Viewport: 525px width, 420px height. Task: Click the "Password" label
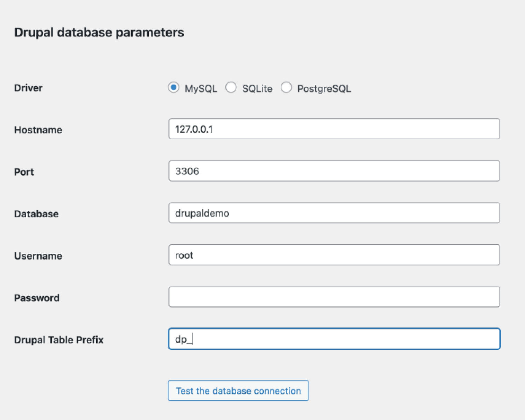(x=37, y=298)
